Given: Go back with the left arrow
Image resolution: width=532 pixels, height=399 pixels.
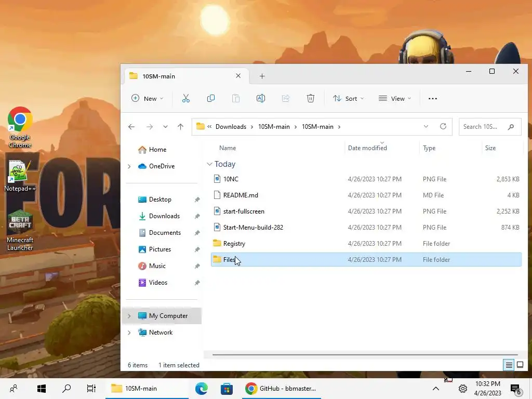Looking at the screenshot, I should [x=131, y=127].
